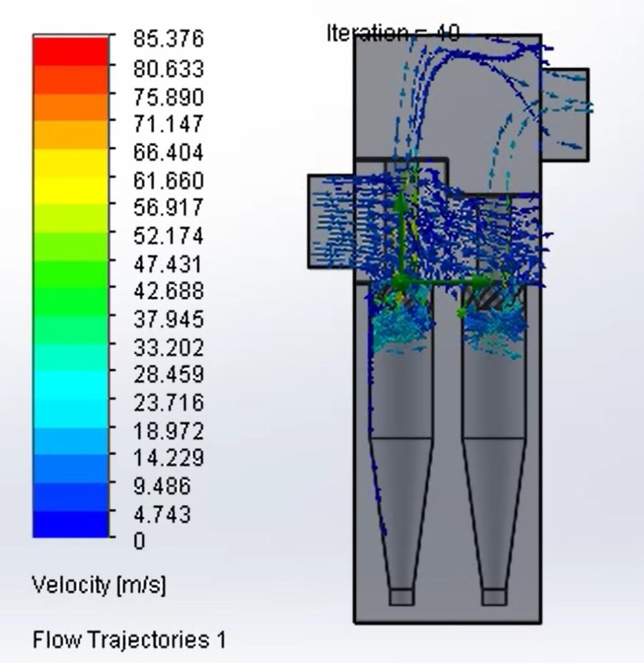644x663 pixels.
Task: Select the rectangular inlet duct on left
Action: tap(330, 221)
